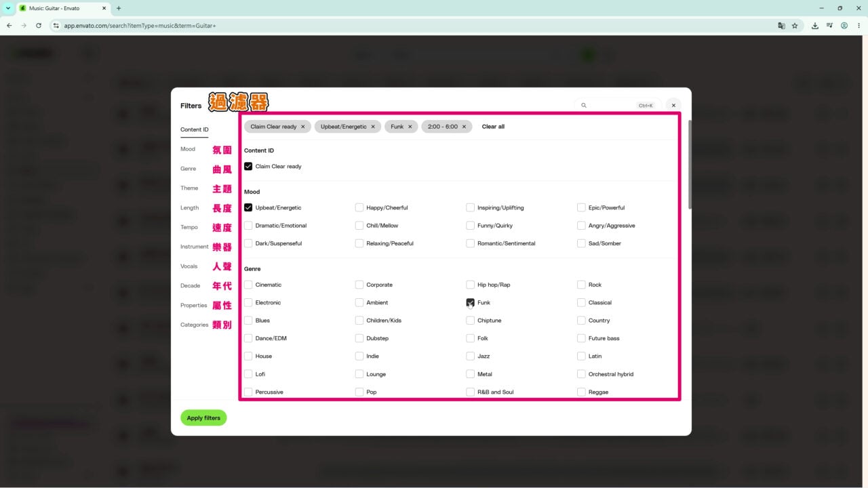Focus the filter search field
The height and width of the screenshot is (488, 868).
(617, 105)
